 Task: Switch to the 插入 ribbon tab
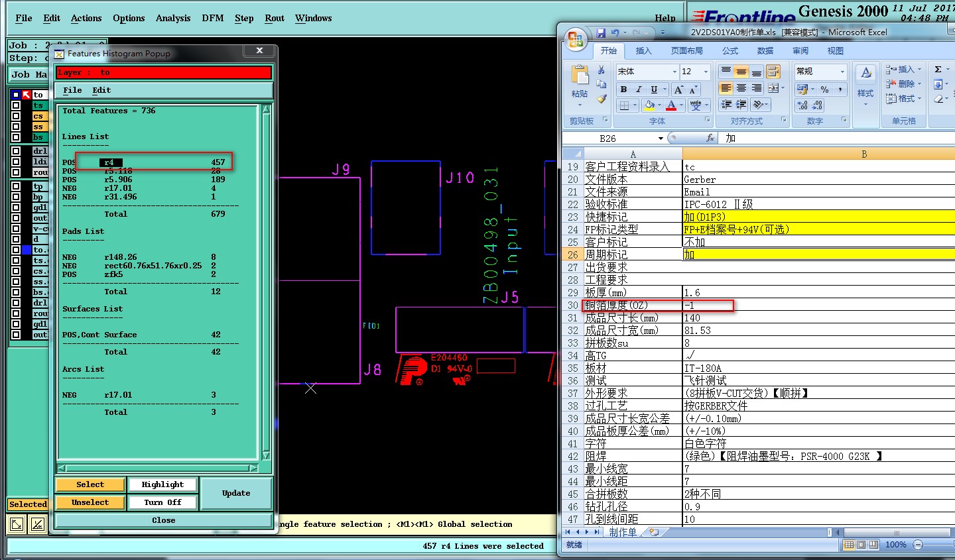(x=643, y=50)
